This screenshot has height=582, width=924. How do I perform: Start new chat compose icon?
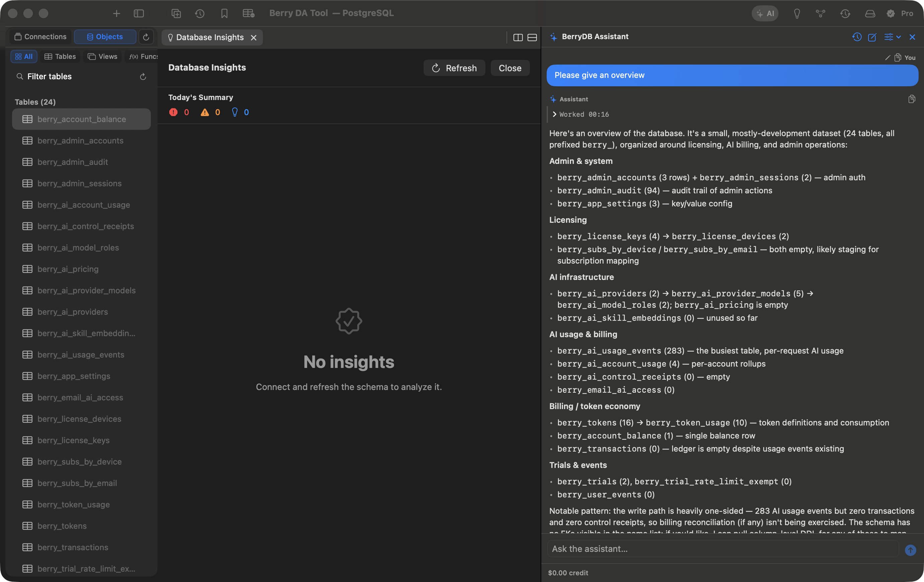coord(872,37)
